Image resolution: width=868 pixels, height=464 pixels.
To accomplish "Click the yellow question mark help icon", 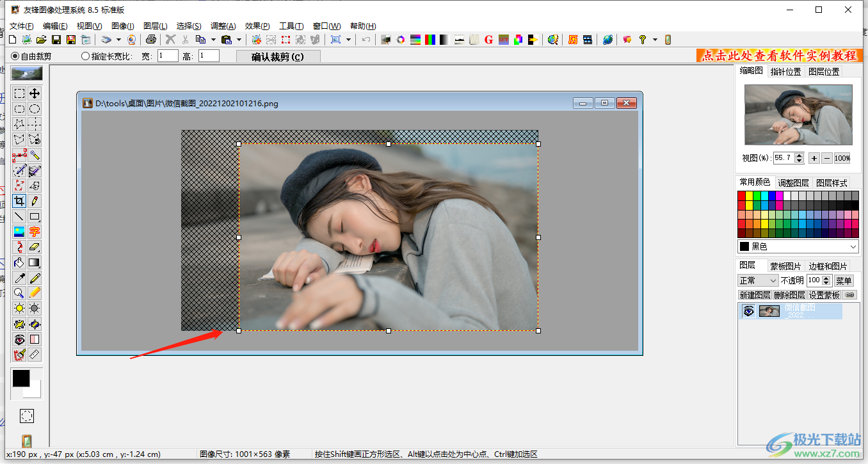I will (x=643, y=40).
